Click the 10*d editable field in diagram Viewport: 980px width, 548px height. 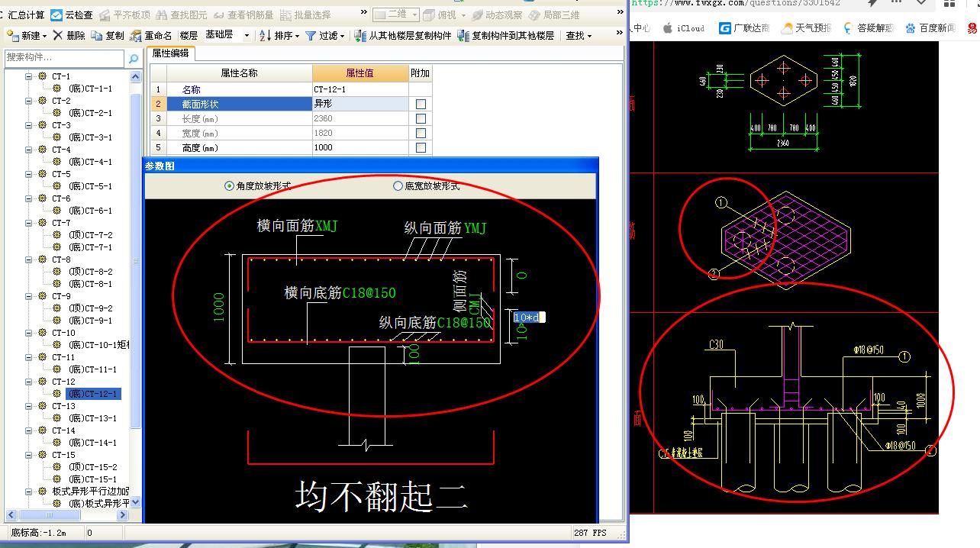click(x=529, y=318)
